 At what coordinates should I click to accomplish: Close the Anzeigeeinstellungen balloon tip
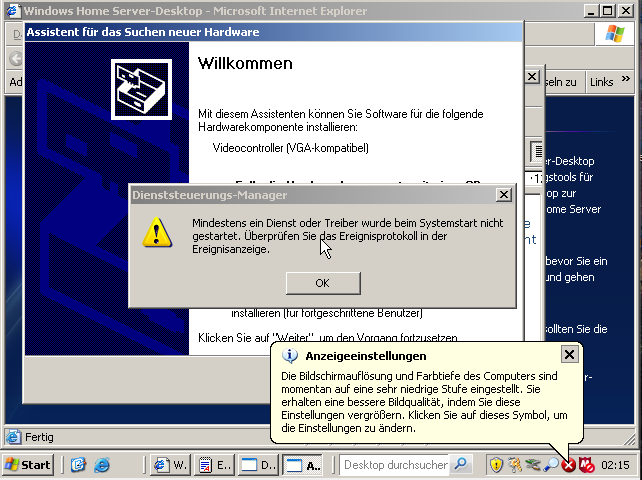pyautogui.click(x=569, y=354)
